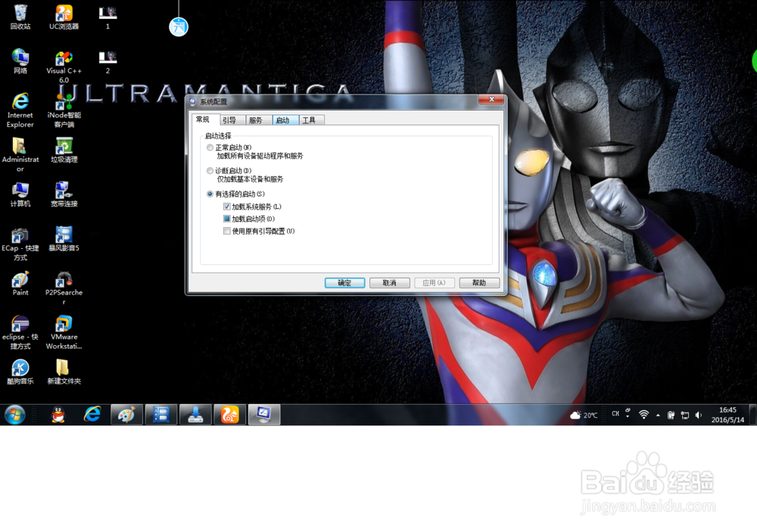Click the Windows Start orb

pos(14,415)
